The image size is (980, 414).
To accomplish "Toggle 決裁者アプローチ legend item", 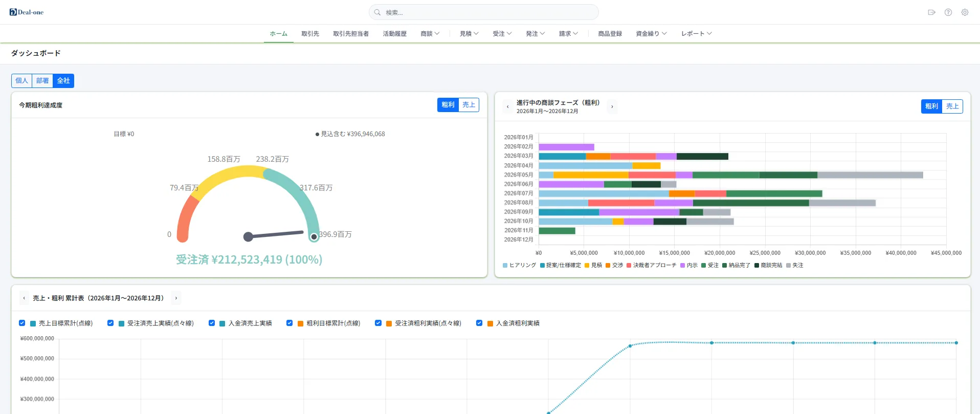I will pyautogui.click(x=651, y=265).
